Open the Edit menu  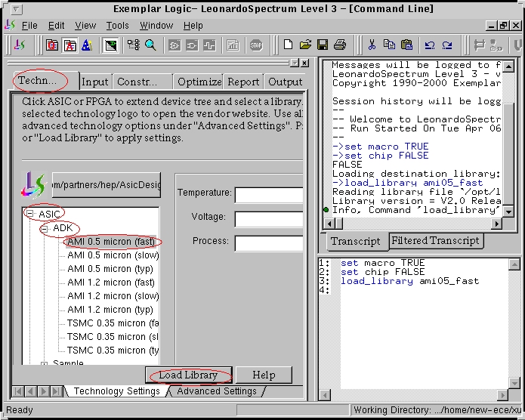(56, 26)
